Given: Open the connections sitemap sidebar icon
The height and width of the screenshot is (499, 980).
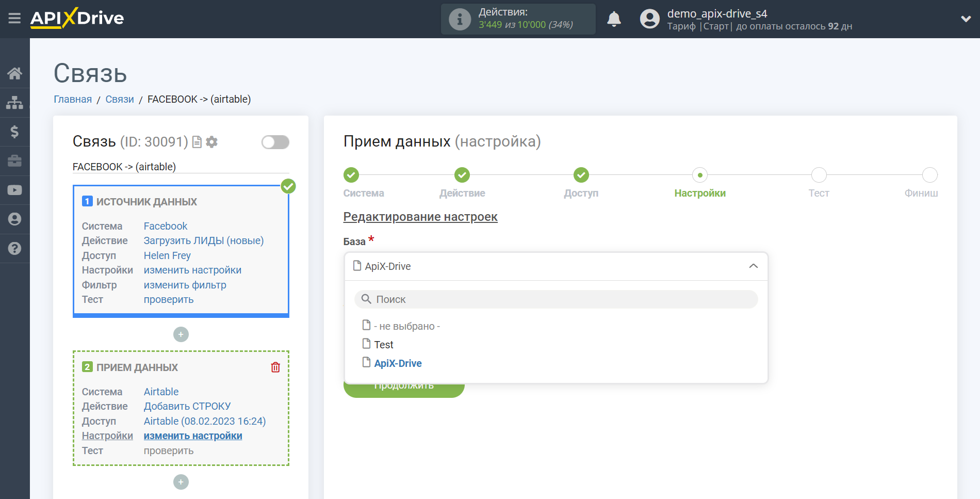Looking at the screenshot, I should [x=14, y=103].
